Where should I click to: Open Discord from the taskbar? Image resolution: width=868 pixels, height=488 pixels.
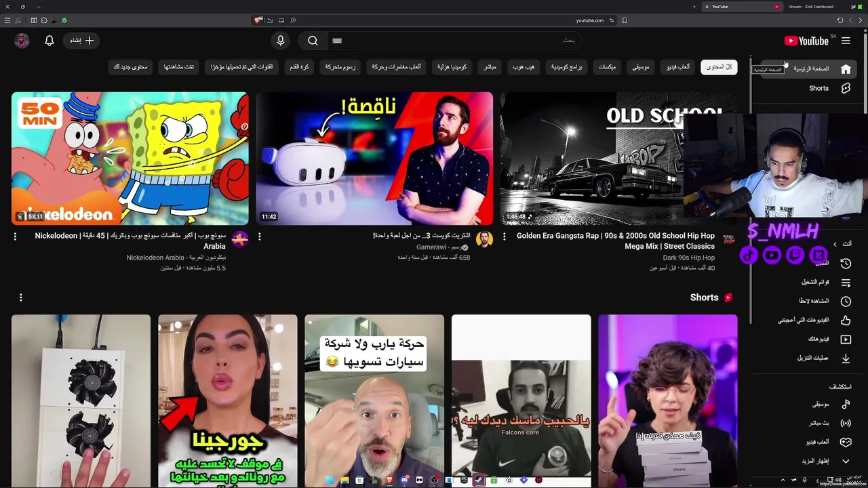coord(404,480)
